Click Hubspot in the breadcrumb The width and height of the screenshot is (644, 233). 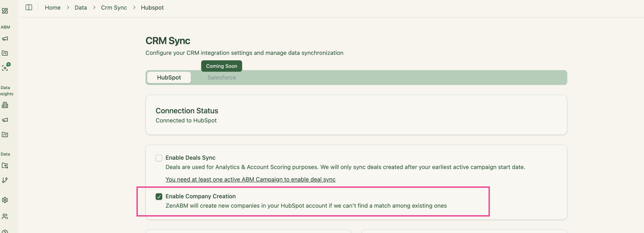(x=152, y=8)
